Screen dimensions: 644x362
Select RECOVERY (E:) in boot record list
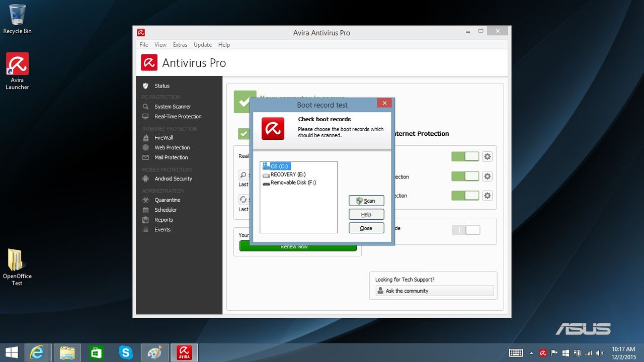tap(284, 174)
